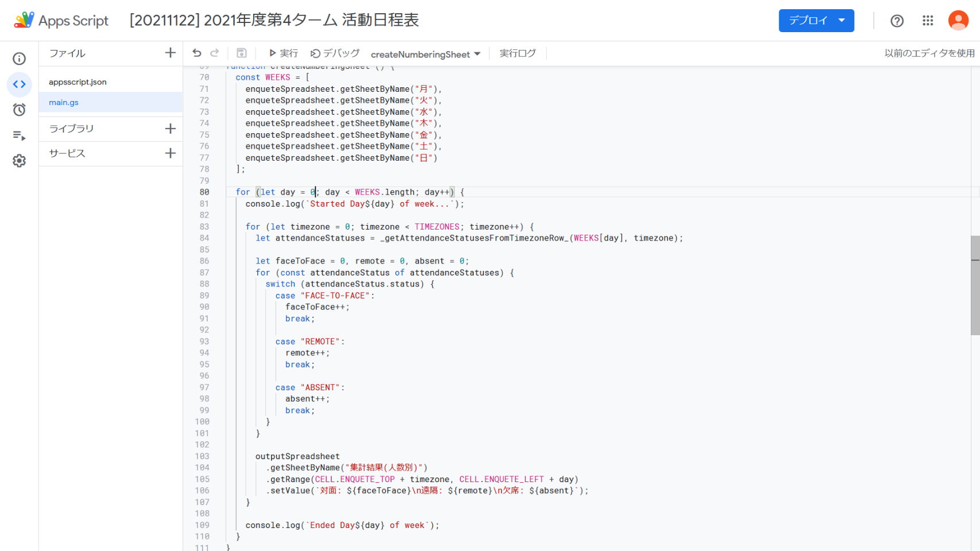Image resolution: width=980 pixels, height=551 pixels.
Task: Open the help question mark icon
Action: (x=897, y=21)
